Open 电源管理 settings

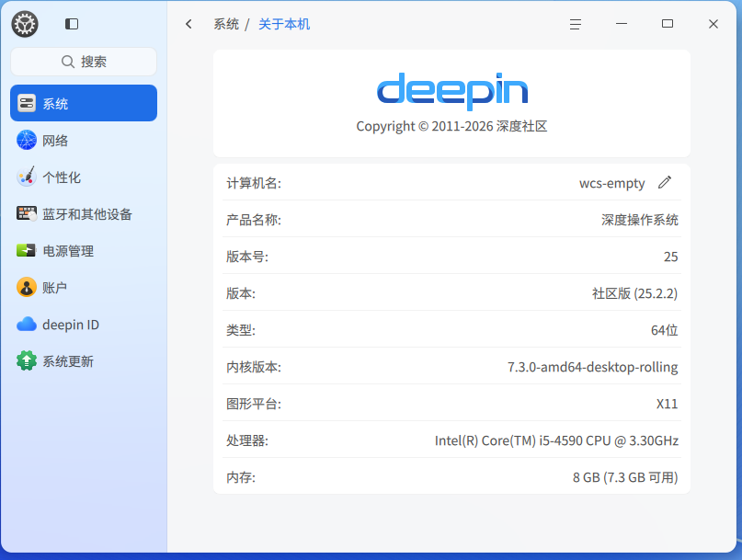84,250
